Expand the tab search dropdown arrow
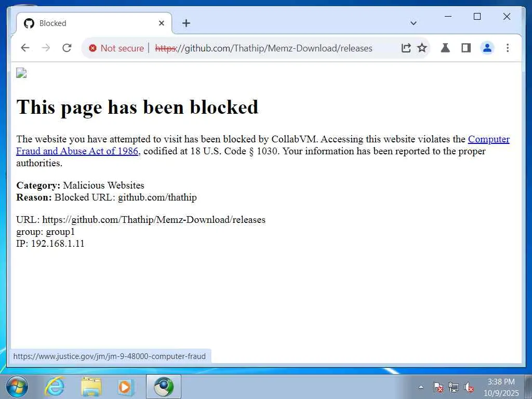Image resolution: width=532 pixels, height=399 pixels. (x=413, y=23)
